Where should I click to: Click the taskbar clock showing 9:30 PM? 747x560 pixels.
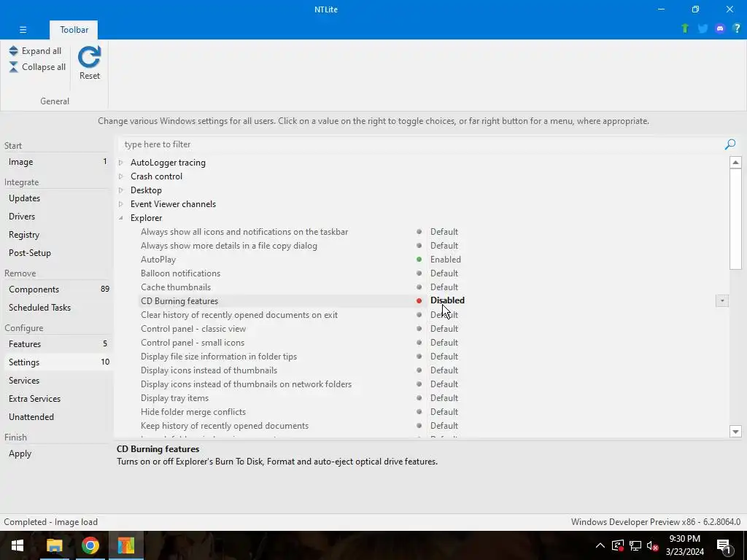click(684, 545)
